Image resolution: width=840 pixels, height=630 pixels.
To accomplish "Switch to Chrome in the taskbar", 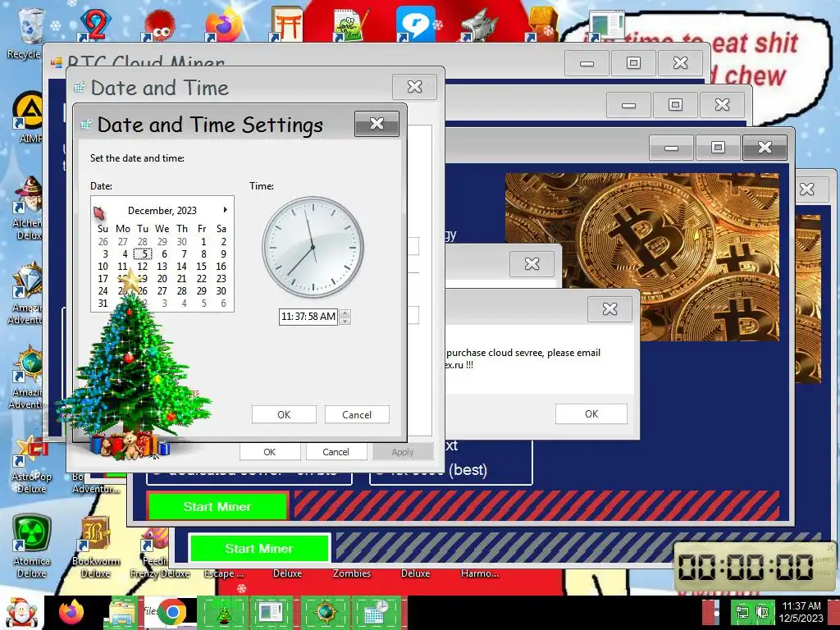I will point(172,613).
